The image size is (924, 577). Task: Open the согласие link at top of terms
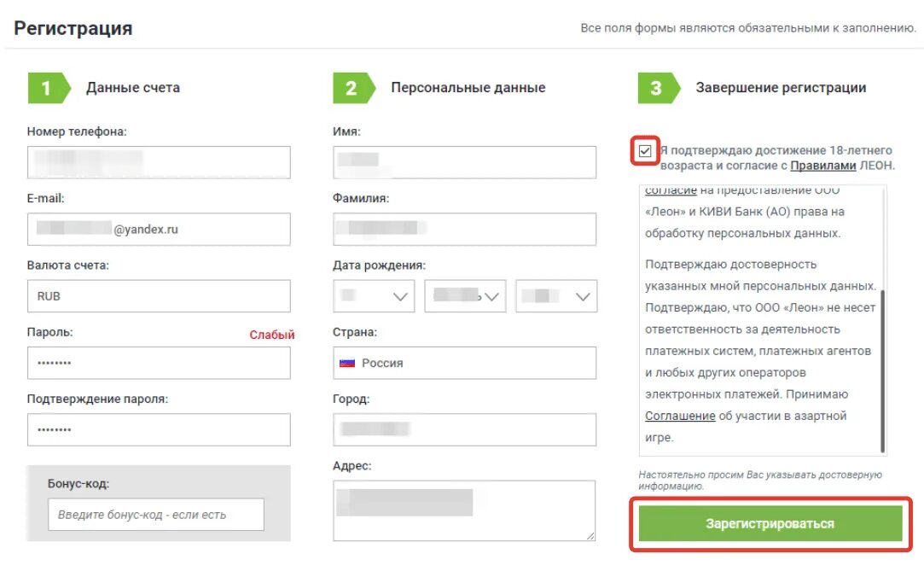pos(671,190)
